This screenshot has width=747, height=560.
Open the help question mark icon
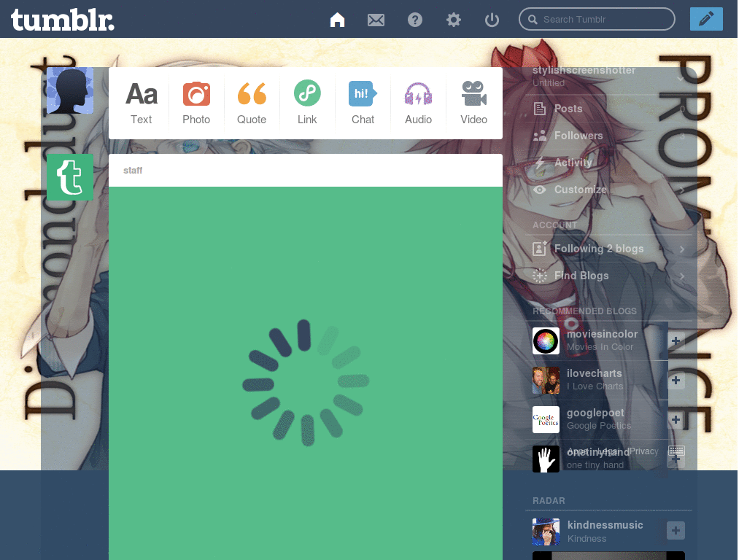[x=415, y=20]
